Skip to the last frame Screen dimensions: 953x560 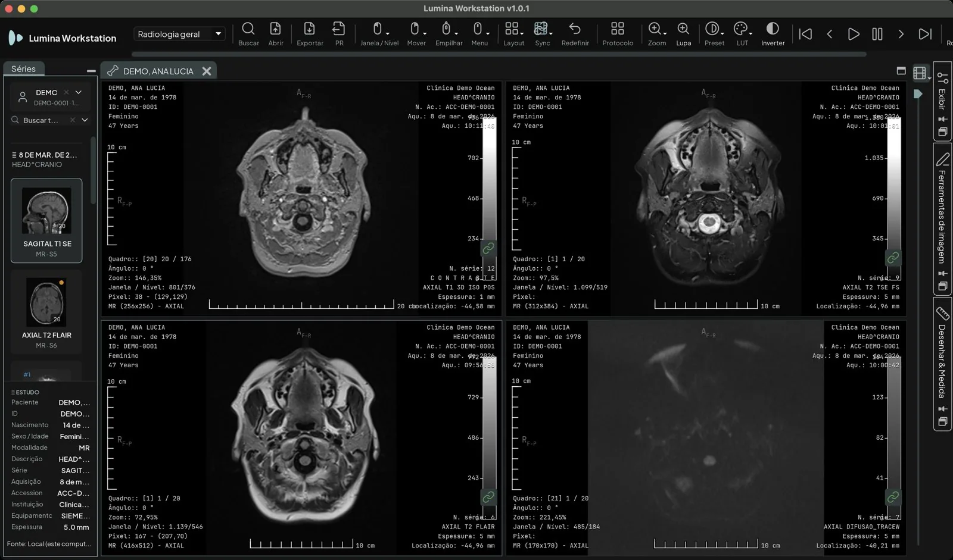(x=925, y=34)
